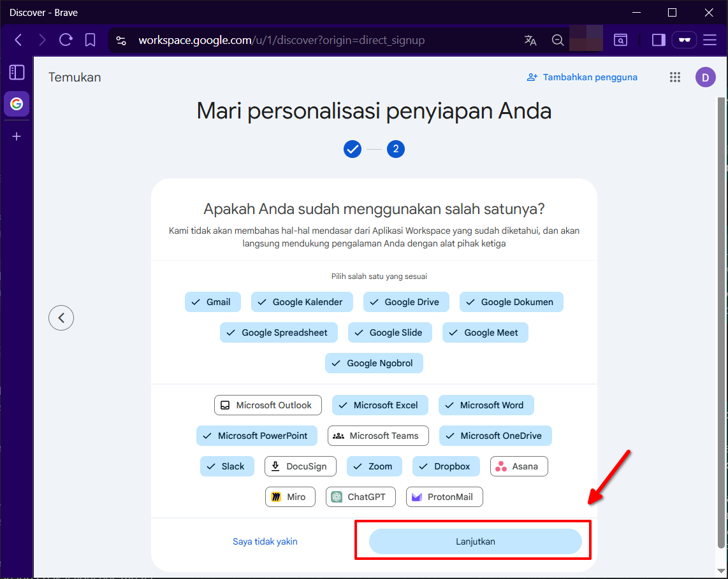Open the account avatar D

tap(705, 77)
